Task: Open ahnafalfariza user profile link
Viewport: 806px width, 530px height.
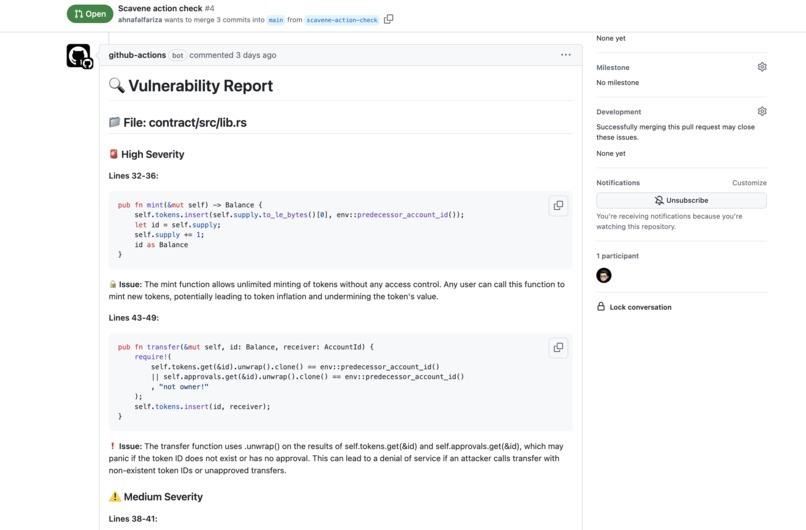Action: pos(140,20)
